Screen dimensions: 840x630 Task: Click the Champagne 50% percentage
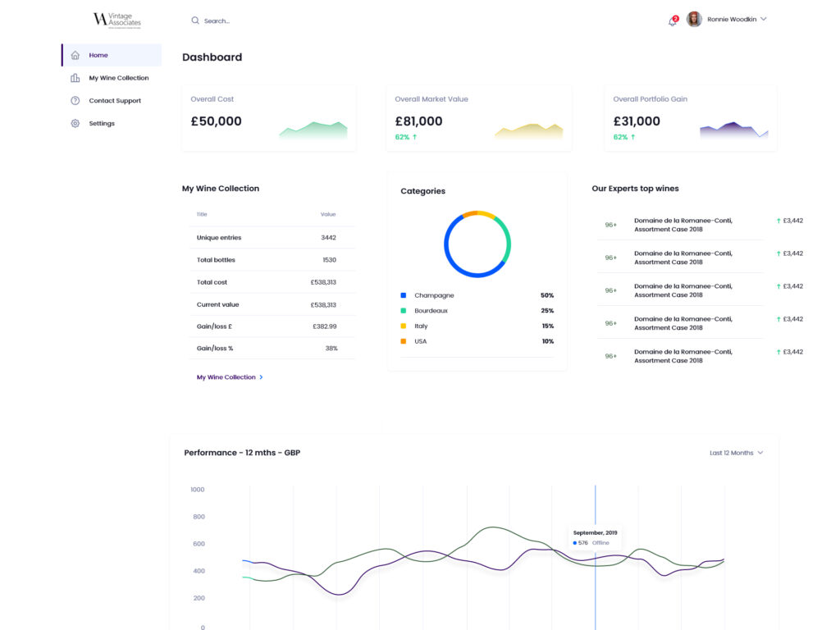(547, 295)
